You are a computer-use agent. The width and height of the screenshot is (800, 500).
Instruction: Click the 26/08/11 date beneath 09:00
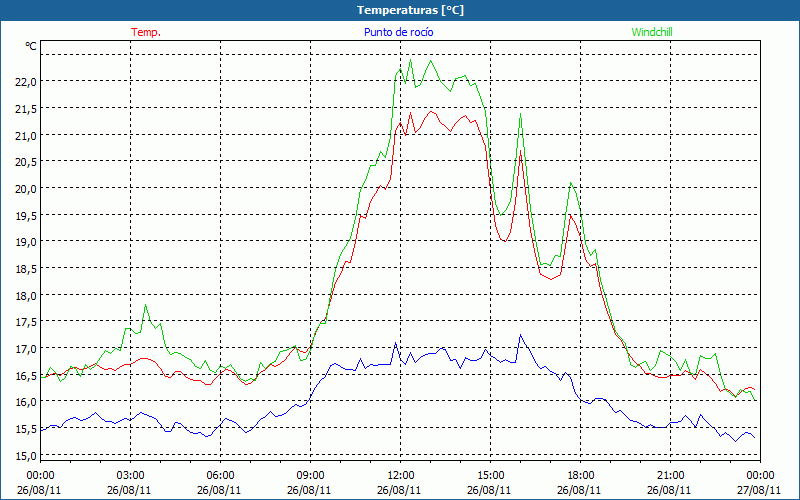pyautogui.click(x=310, y=490)
